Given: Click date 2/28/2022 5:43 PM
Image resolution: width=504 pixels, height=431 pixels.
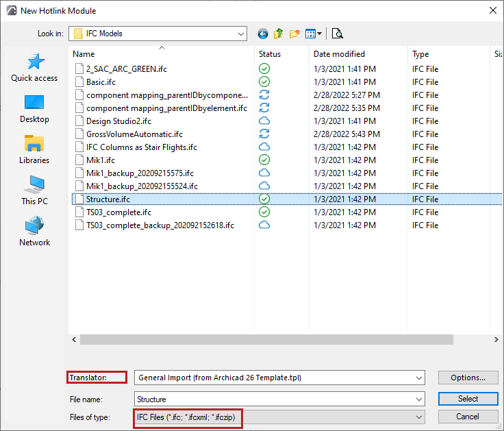Looking at the screenshot, I should (x=346, y=134).
